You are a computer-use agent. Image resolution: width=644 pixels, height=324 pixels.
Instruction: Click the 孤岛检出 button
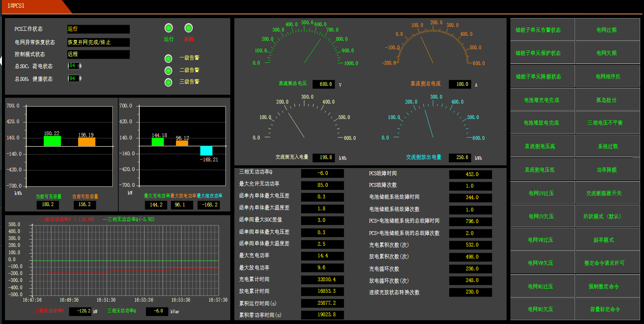607,100
